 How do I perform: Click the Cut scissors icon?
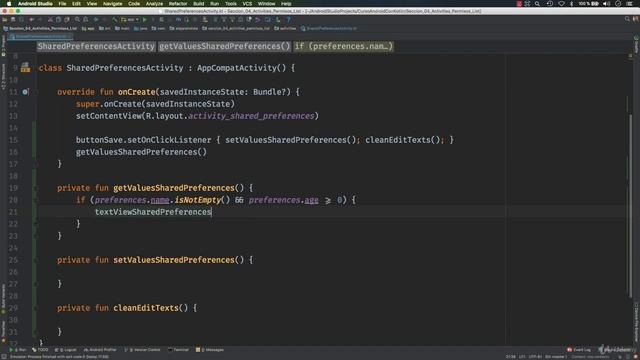50,20
